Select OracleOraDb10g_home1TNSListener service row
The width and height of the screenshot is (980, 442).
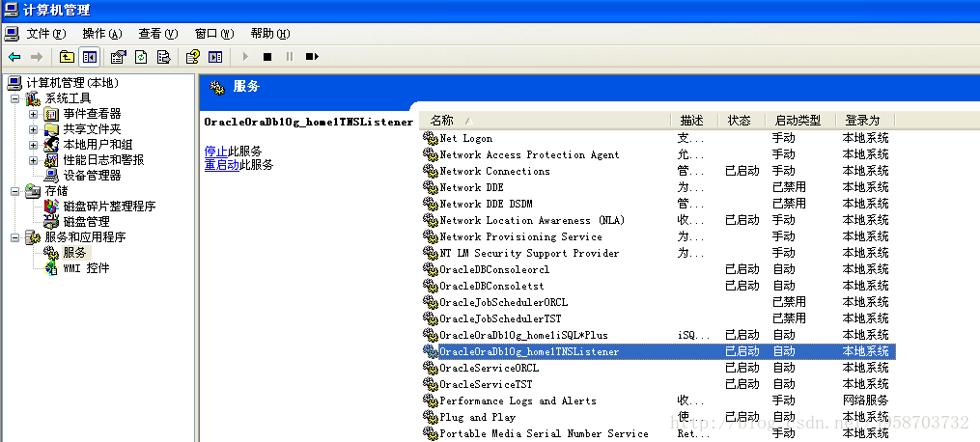(x=658, y=351)
